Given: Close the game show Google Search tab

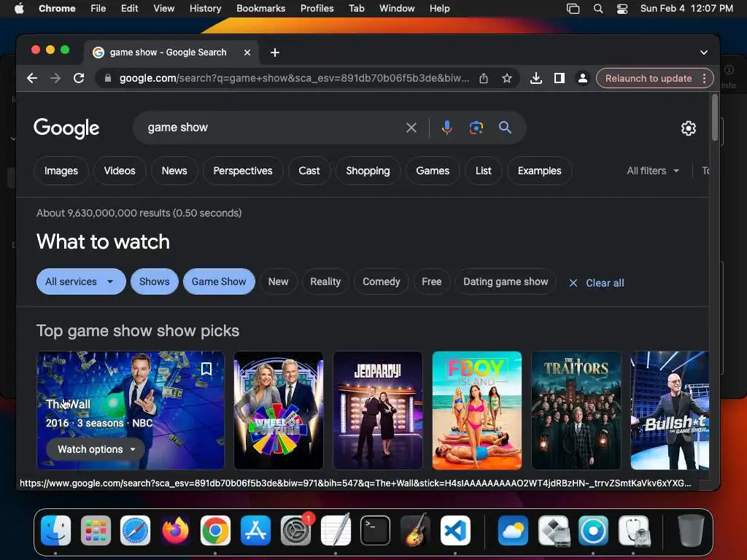Looking at the screenshot, I should click(x=247, y=52).
